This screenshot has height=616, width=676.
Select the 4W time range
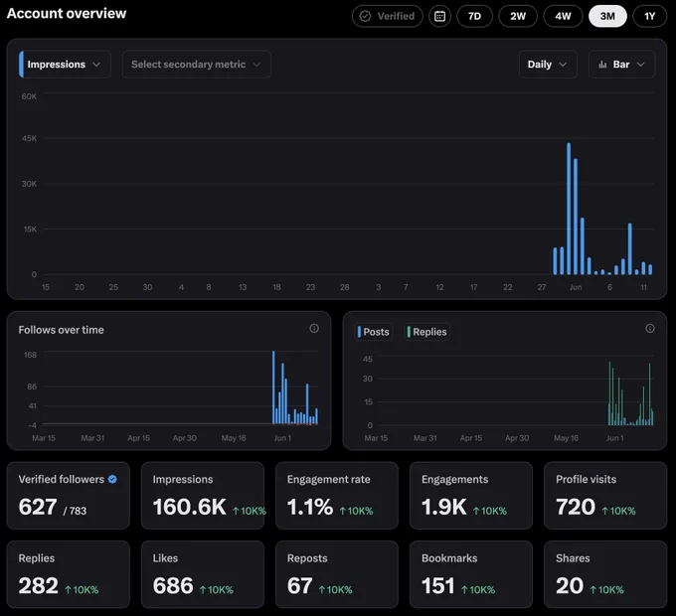click(x=563, y=16)
